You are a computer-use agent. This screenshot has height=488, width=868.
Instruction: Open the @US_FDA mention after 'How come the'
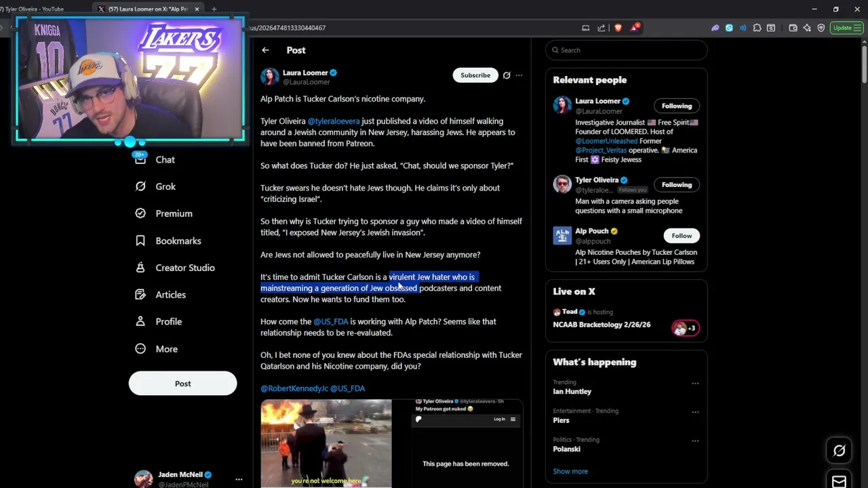[330, 322]
